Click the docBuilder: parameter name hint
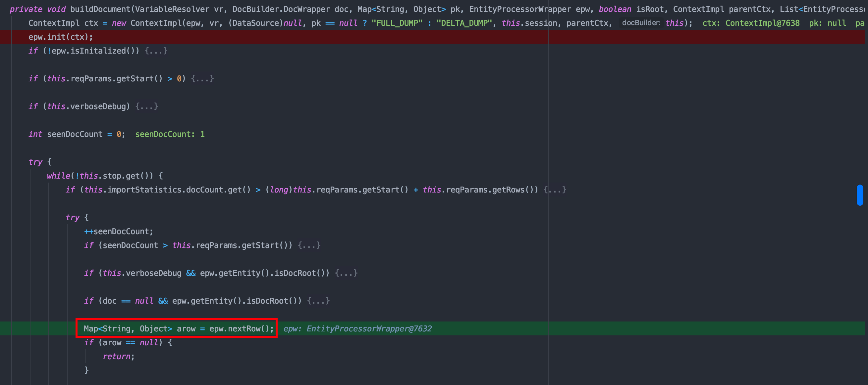The image size is (868, 385). click(641, 23)
